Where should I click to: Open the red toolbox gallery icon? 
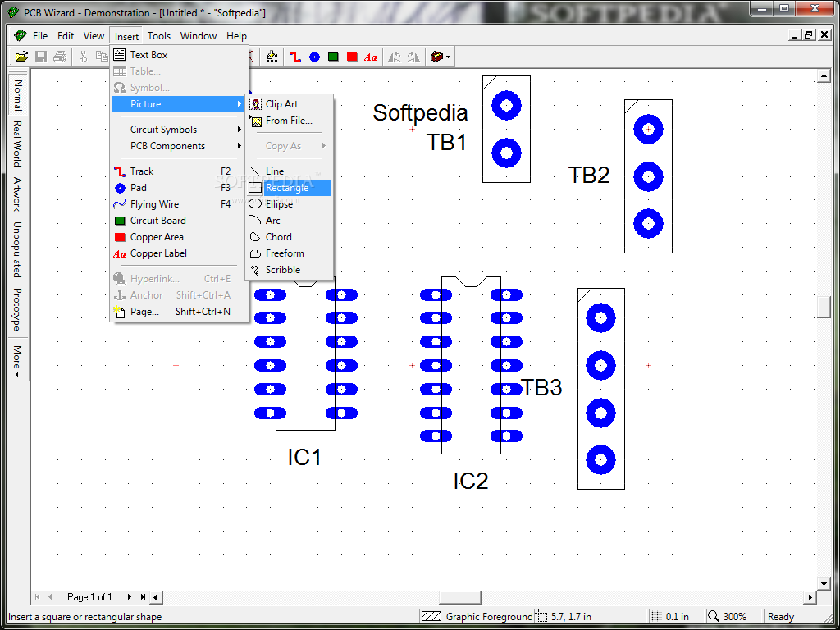[436, 57]
